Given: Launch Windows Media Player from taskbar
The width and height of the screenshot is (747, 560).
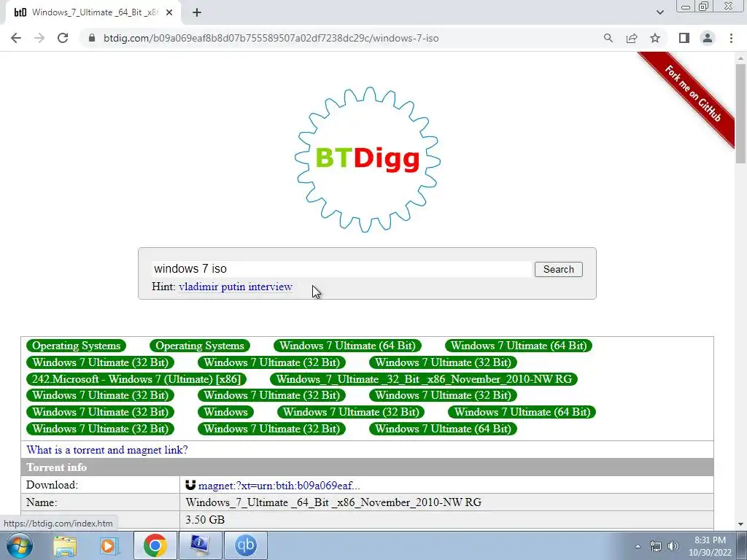Looking at the screenshot, I should click(108, 545).
